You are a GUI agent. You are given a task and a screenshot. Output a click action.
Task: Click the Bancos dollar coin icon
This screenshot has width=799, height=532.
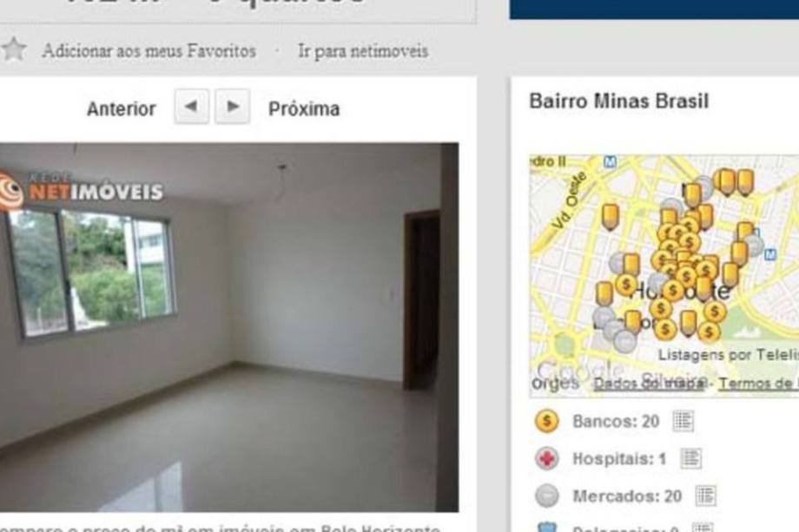547,422
